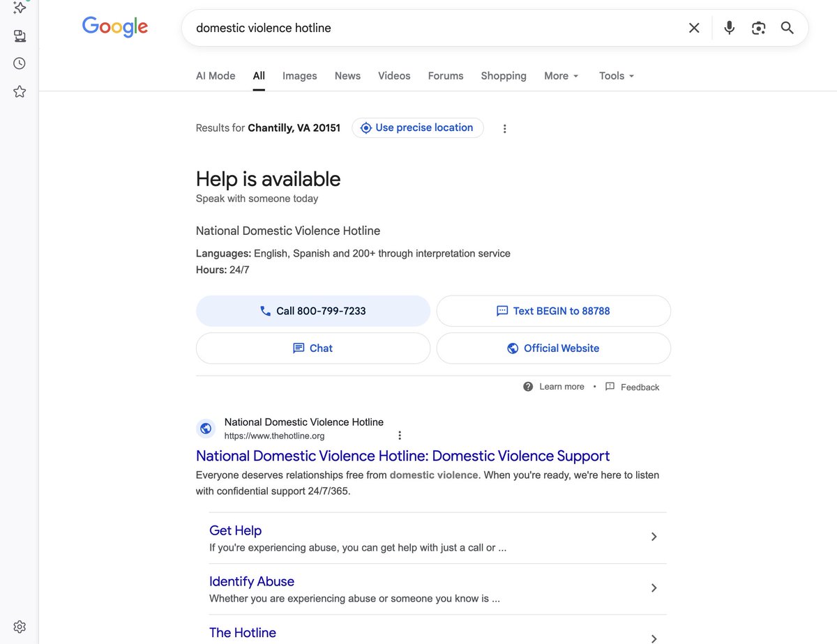The height and width of the screenshot is (644, 837).
Task: Clear the search box with X icon
Action: 694,28
